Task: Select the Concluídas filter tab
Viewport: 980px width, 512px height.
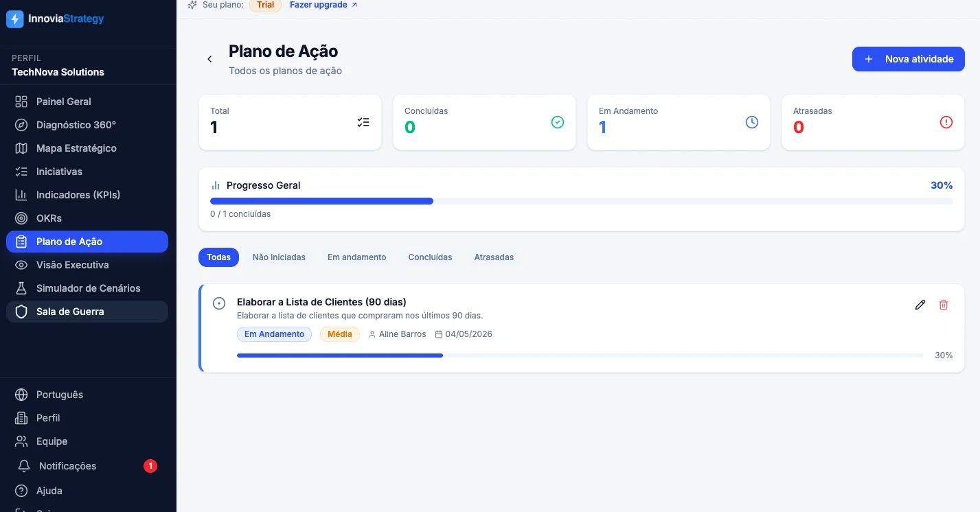Action: coord(430,257)
